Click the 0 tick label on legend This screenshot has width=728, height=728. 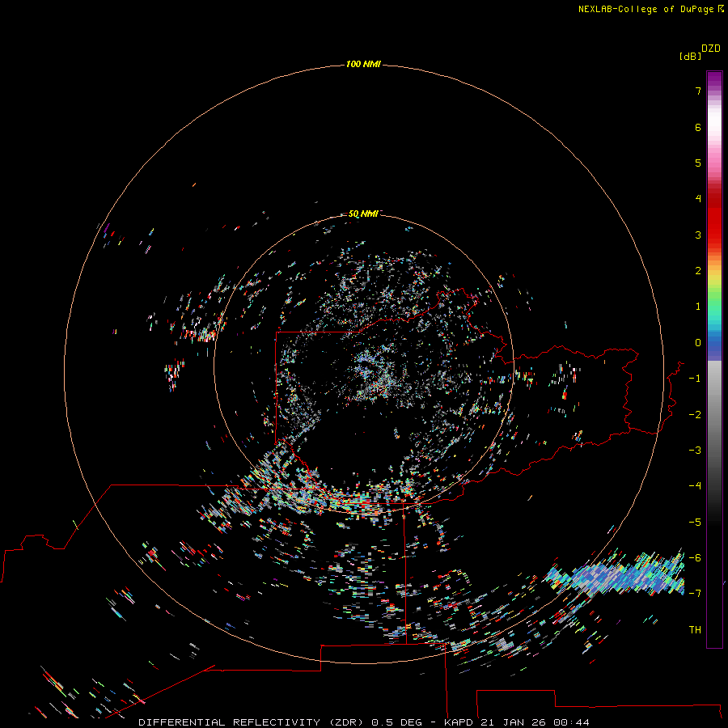point(698,343)
